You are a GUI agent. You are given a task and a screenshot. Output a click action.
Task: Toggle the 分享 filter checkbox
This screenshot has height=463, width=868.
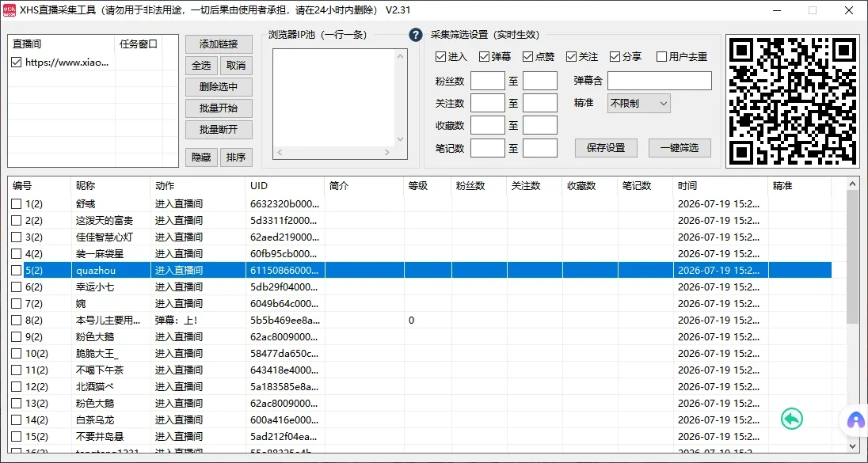coord(615,56)
